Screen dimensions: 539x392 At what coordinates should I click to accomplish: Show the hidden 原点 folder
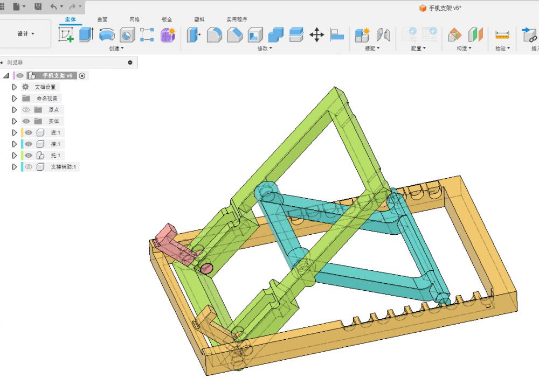(x=26, y=110)
